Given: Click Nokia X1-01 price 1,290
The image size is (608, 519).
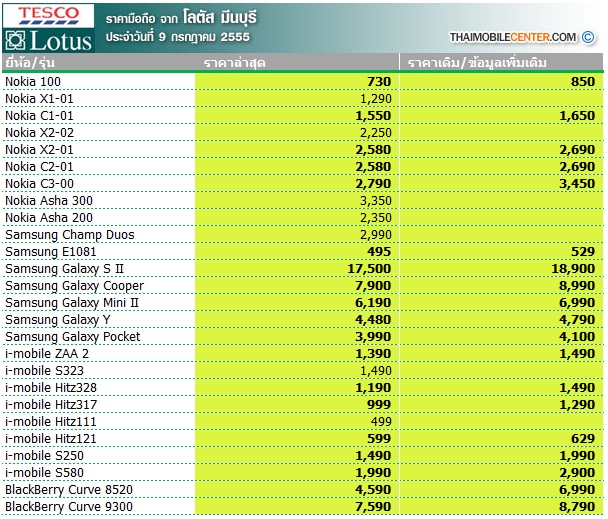Looking at the screenshot, I should tap(376, 99).
